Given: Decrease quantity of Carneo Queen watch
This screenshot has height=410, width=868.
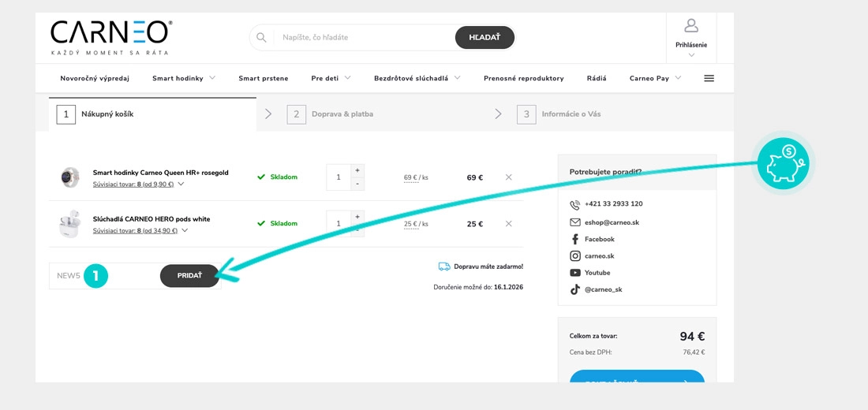Looking at the screenshot, I should [x=357, y=184].
